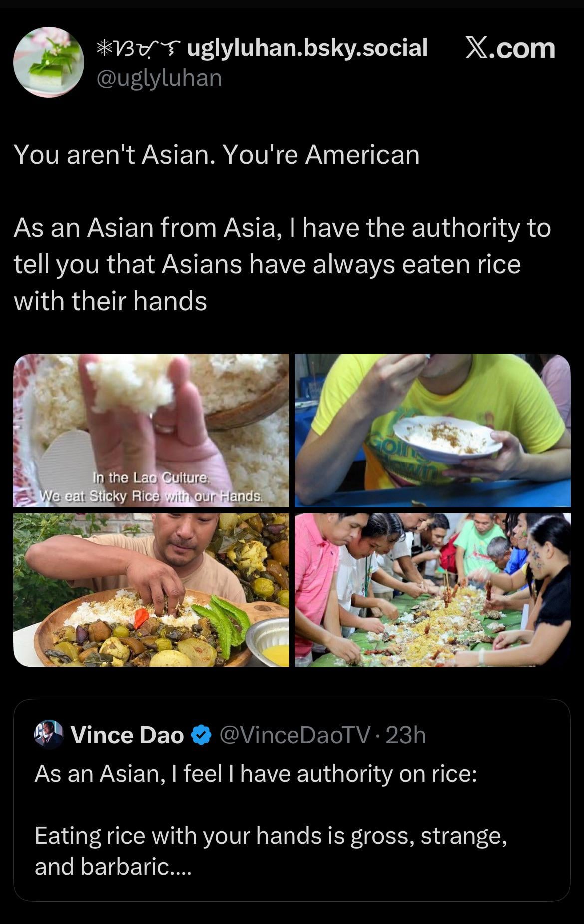584x924 pixels.
Task: Open the @uglyluhan handle
Action: (x=159, y=78)
